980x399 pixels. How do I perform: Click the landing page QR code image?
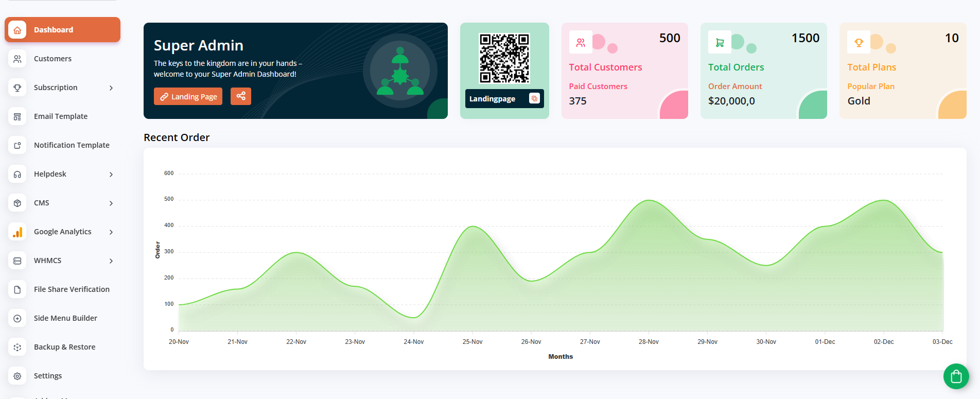pyautogui.click(x=504, y=58)
